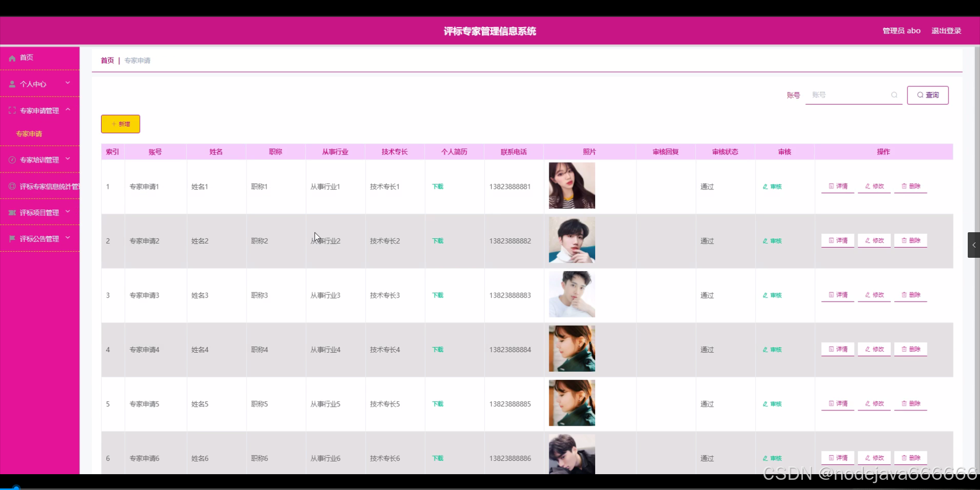
Task: Click 删除 for 专家申请6
Action: (911, 458)
